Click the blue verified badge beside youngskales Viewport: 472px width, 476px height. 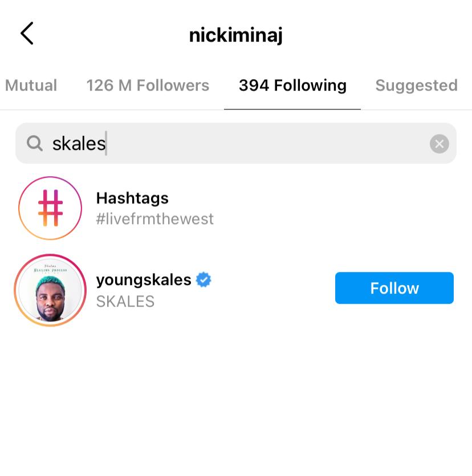pos(204,280)
